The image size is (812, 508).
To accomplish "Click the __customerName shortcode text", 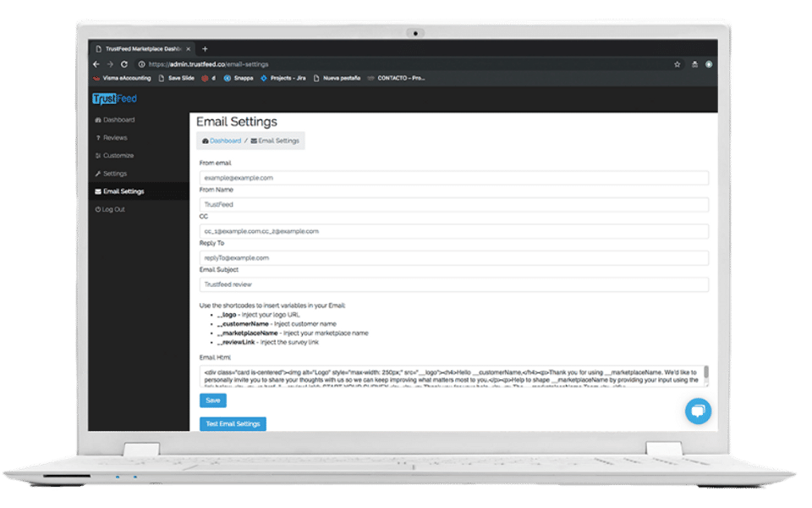I will coord(243,324).
